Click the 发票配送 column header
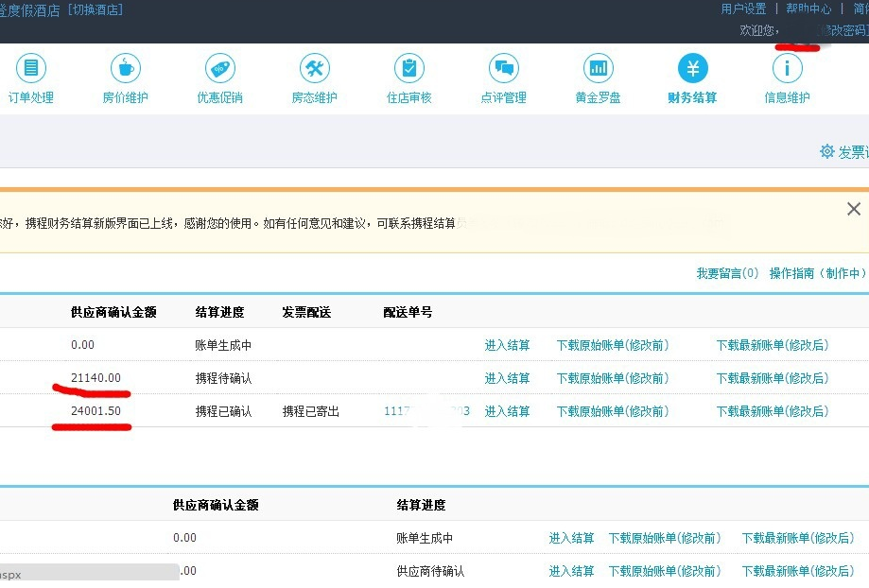 coord(306,313)
